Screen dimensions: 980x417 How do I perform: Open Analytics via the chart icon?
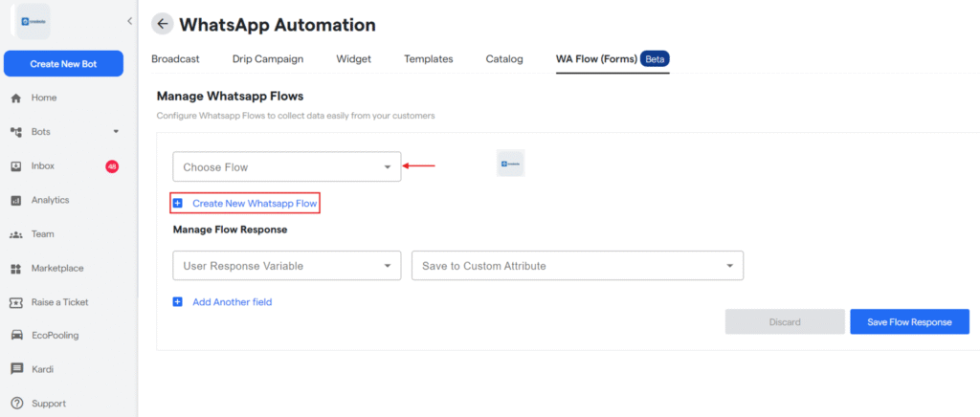pos(16,201)
